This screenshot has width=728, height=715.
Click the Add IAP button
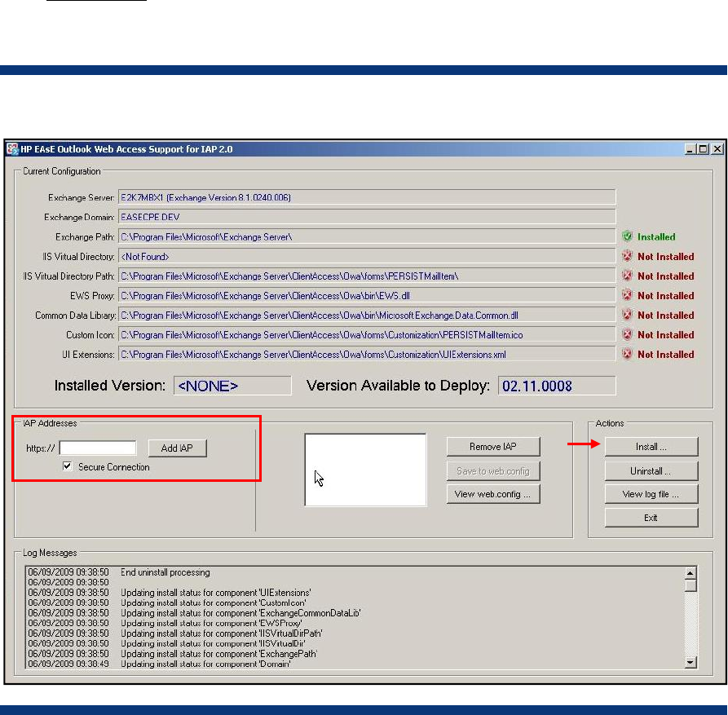[177, 448]
